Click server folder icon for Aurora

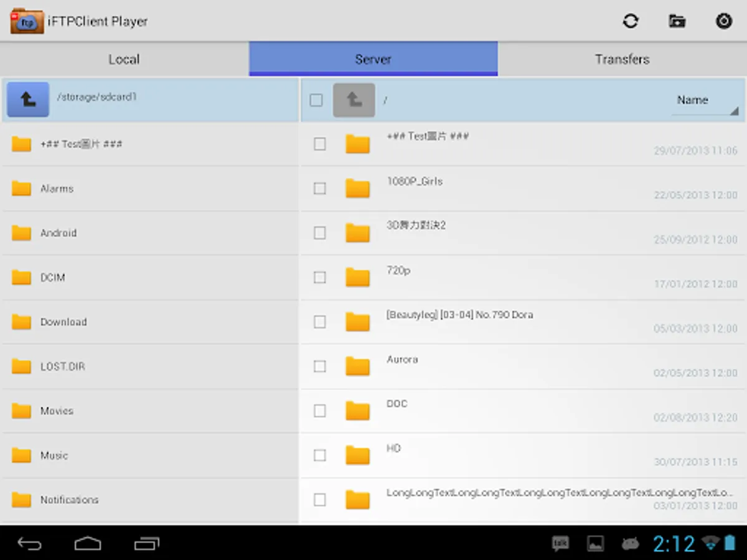358,366
